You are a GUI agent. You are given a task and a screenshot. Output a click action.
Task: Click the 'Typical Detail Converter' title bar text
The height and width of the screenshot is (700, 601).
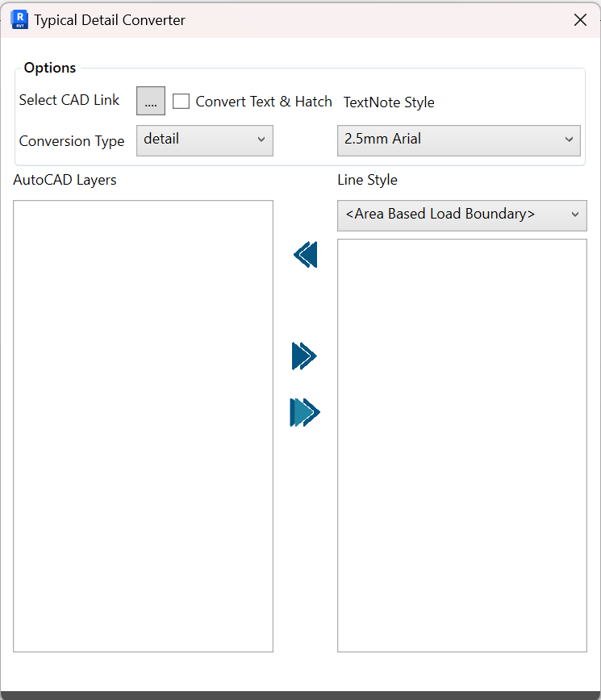coord(110,20)
